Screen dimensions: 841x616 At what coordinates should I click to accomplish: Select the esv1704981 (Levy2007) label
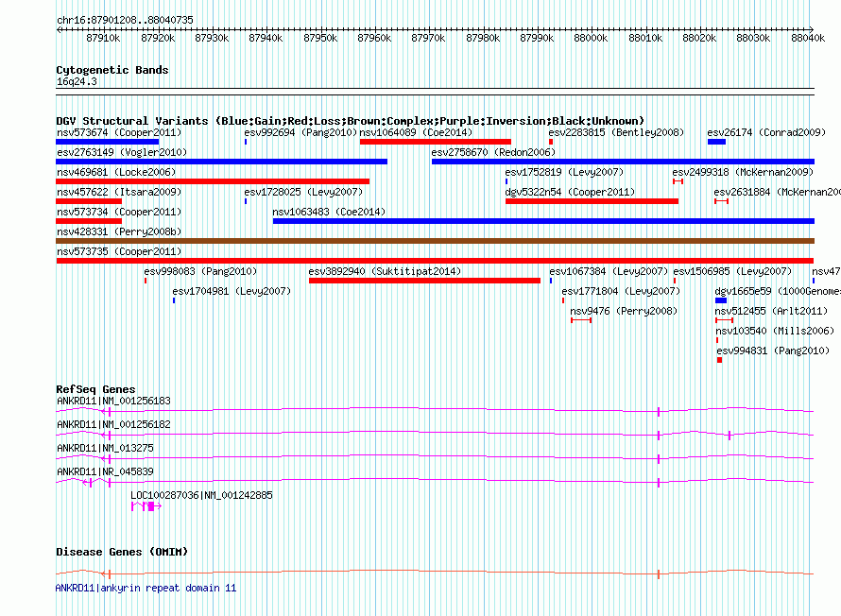click(232, 291)
